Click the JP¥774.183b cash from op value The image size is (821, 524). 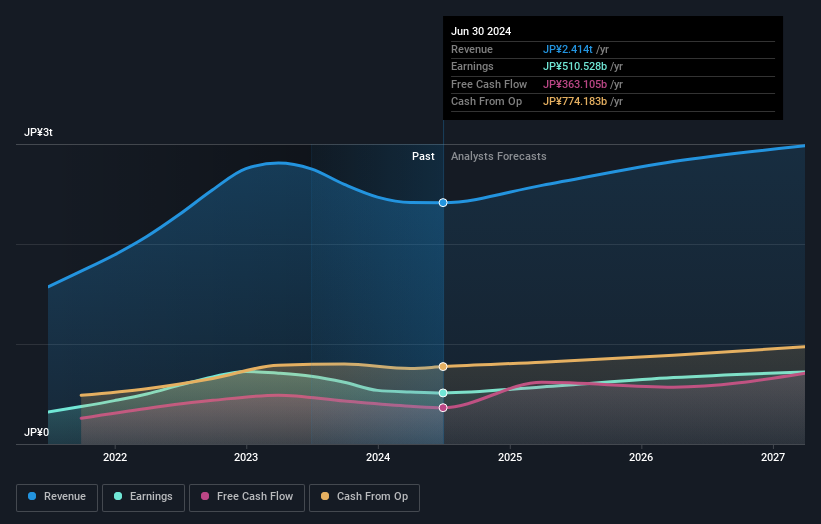click(x=575, y=102)
